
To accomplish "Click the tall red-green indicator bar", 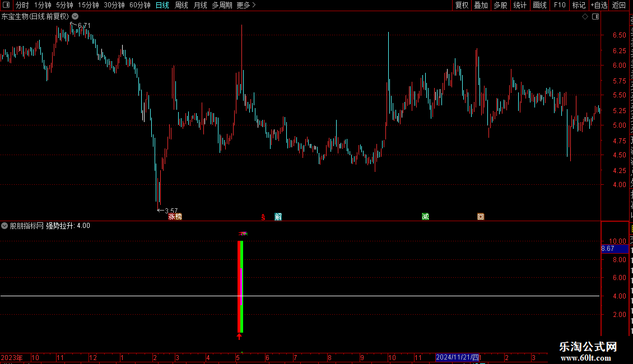I will (240, 287).
